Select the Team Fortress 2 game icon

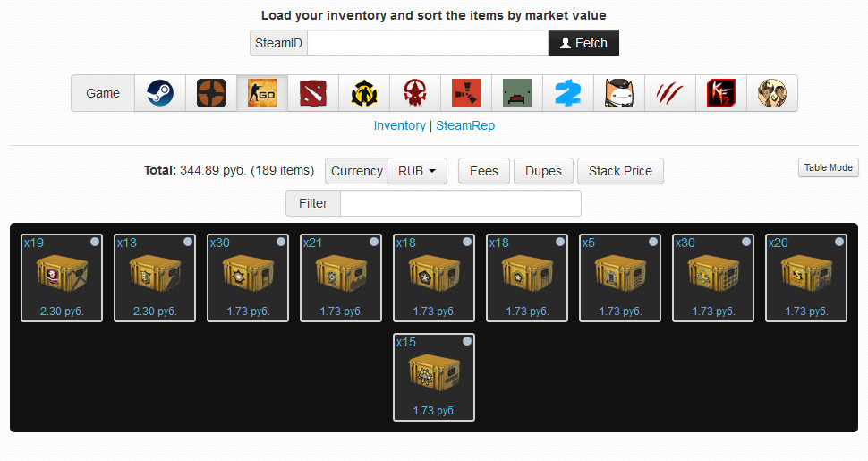(x=211, y=93)
